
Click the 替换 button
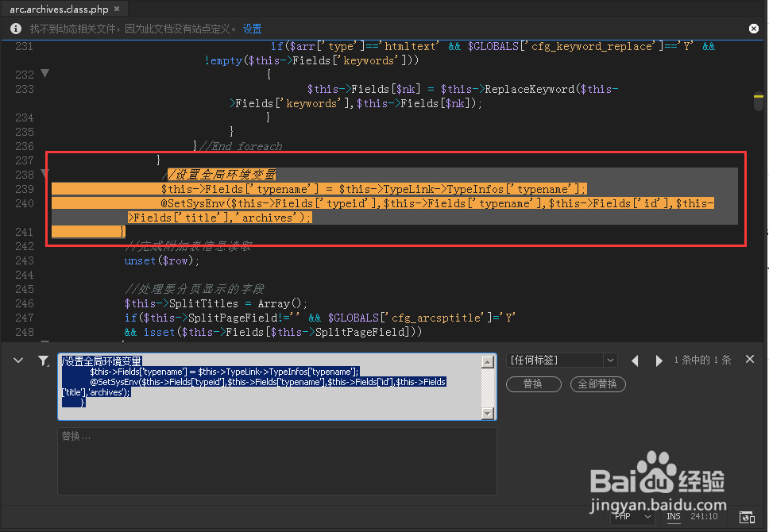pos(534,384)
